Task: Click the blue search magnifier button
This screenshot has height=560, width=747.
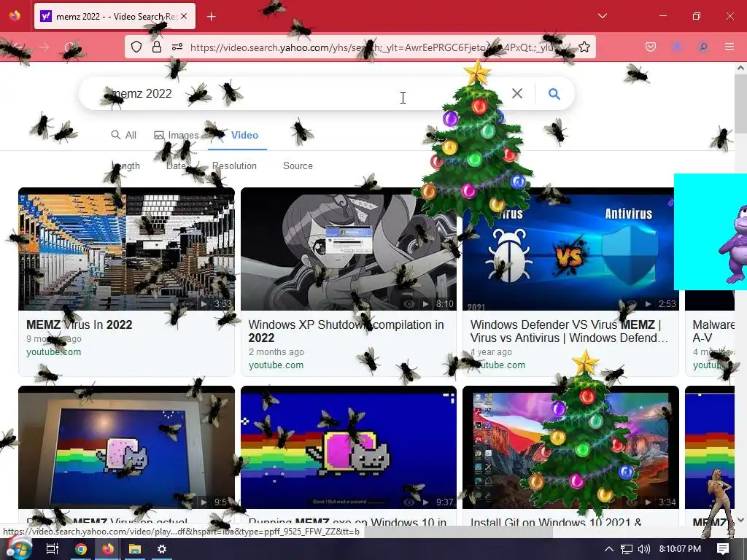Action: click(554, 94)
